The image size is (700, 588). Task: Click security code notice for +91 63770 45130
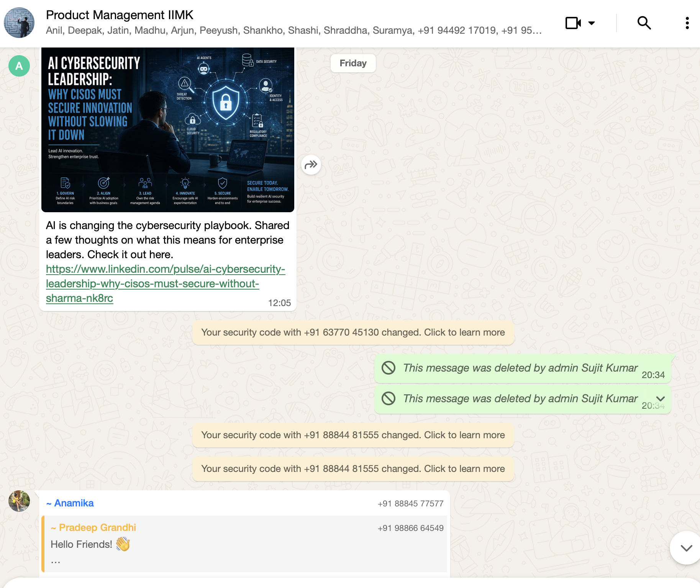pyautogui.click(x=353, y=332)
